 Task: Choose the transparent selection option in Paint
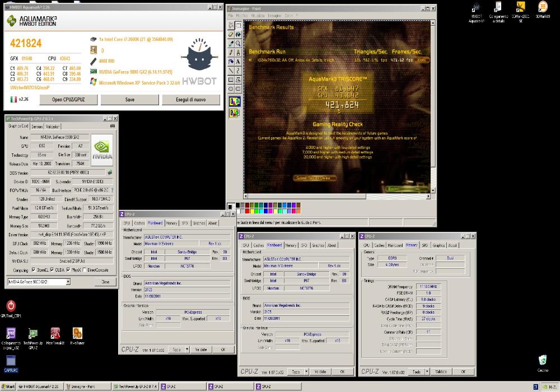click(x=234, y=113)
